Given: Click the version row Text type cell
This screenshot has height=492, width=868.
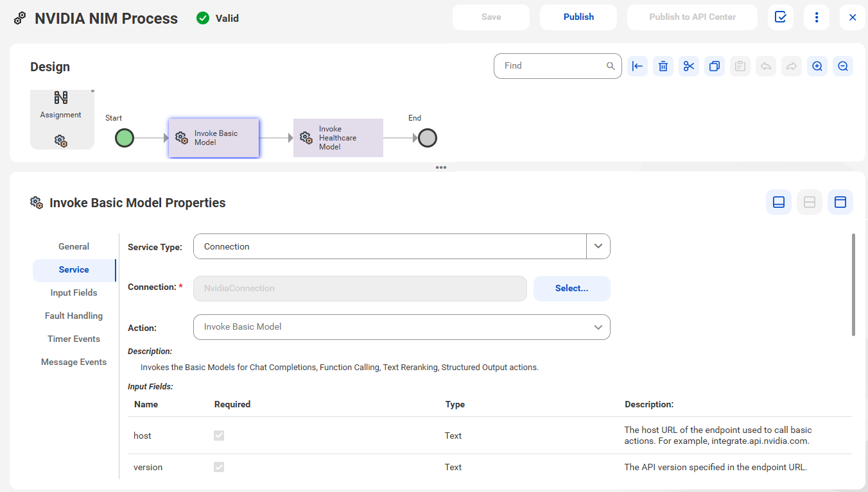Looking at the screenshot, I should point(453,467).
